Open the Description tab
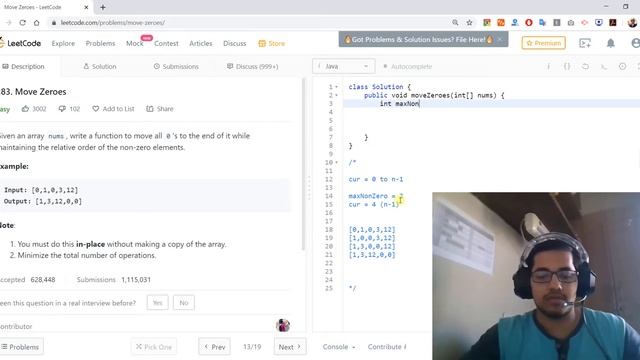The image size is (640, 360). (23, 66)
